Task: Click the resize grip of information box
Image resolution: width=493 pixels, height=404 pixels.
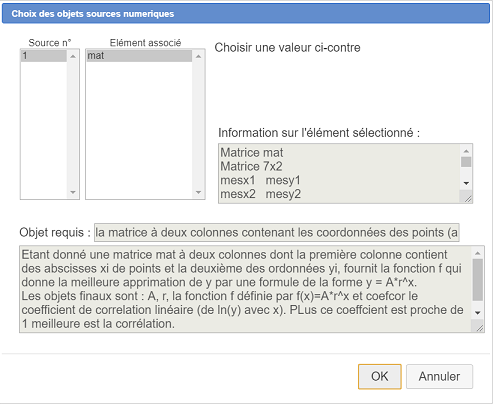Action: tap(468, 198)
